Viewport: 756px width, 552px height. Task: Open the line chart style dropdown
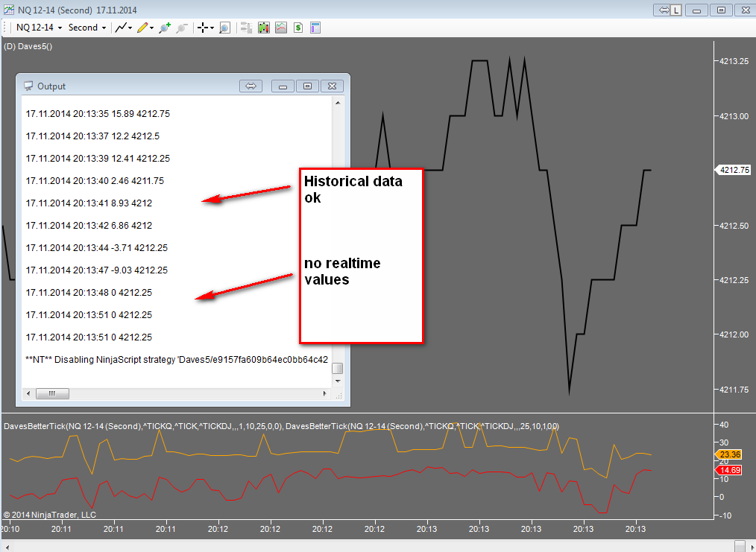click(124, 28)
